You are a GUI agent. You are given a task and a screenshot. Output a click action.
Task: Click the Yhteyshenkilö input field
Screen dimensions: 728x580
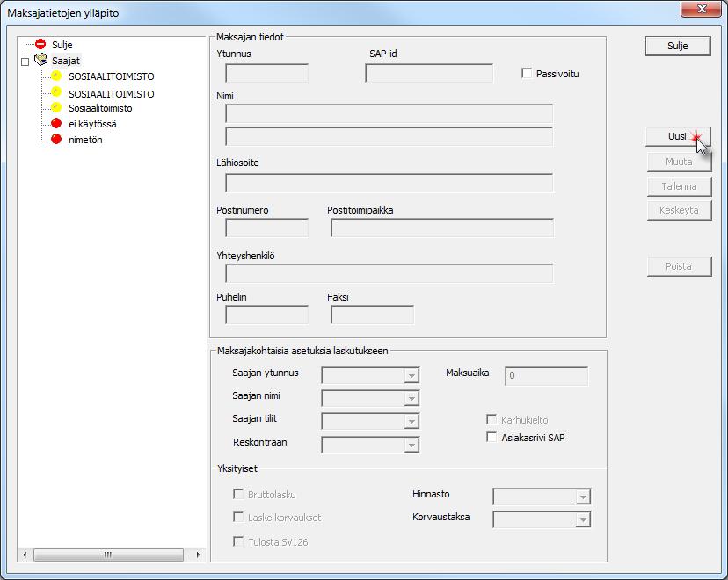click(389, 273)
